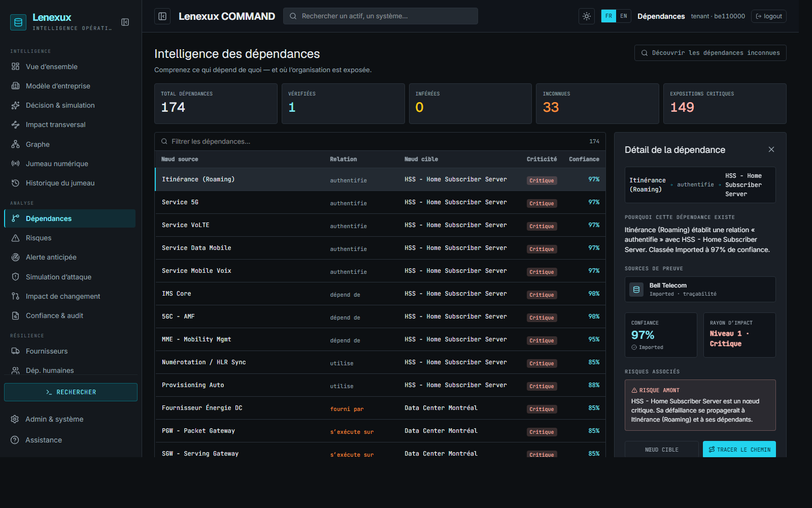Toggle the panel icon left of Lenexux COMMAND
This screenshot has width=812, height=508.
162,16
